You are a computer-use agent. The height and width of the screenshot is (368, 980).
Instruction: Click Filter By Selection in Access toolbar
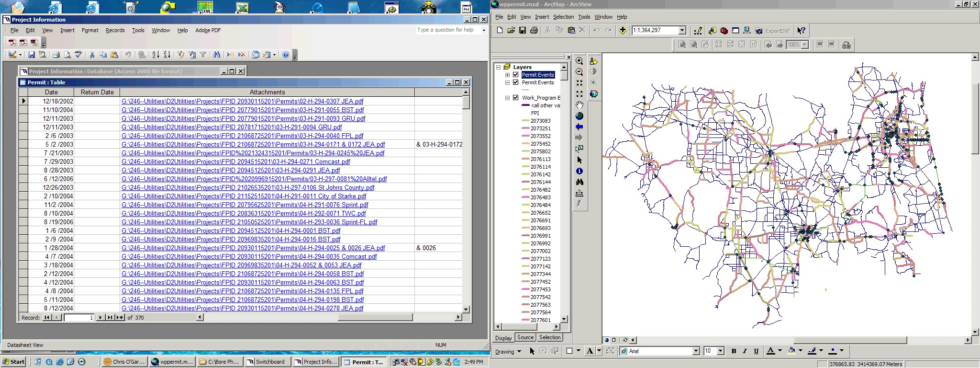pos(180,55)
